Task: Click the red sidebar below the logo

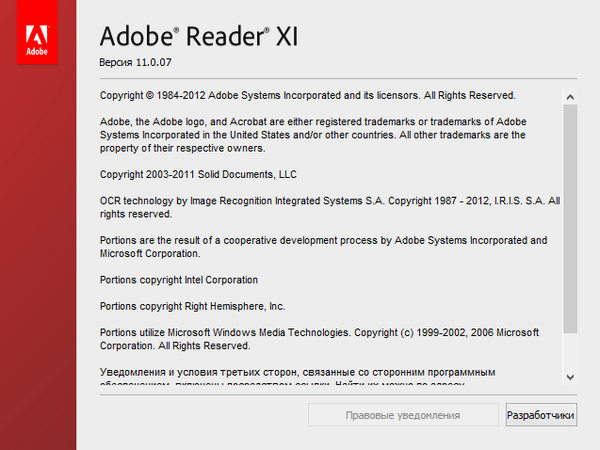Action: pos(38,250)
